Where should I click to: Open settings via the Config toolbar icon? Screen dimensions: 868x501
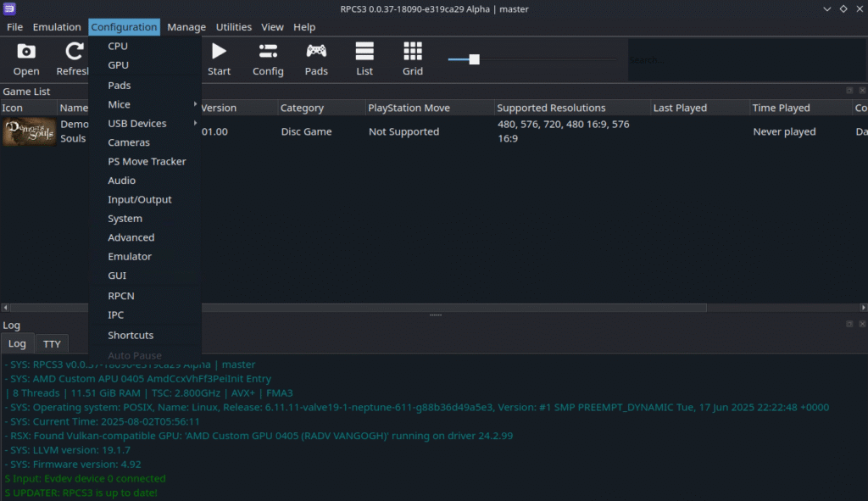268,59
